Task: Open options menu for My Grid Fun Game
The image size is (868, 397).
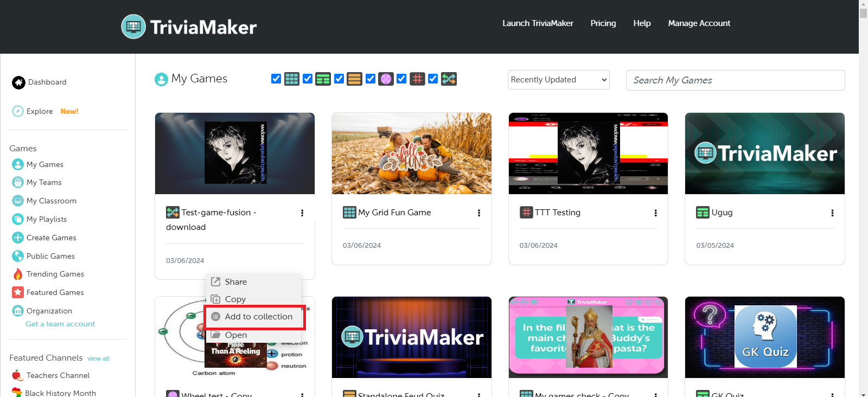Action: point(478,213)
